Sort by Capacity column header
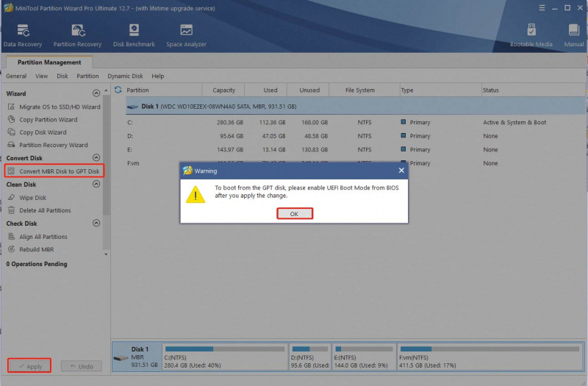Image resolution: width=588 pixels, height=386 pixels. click(223, 90)
